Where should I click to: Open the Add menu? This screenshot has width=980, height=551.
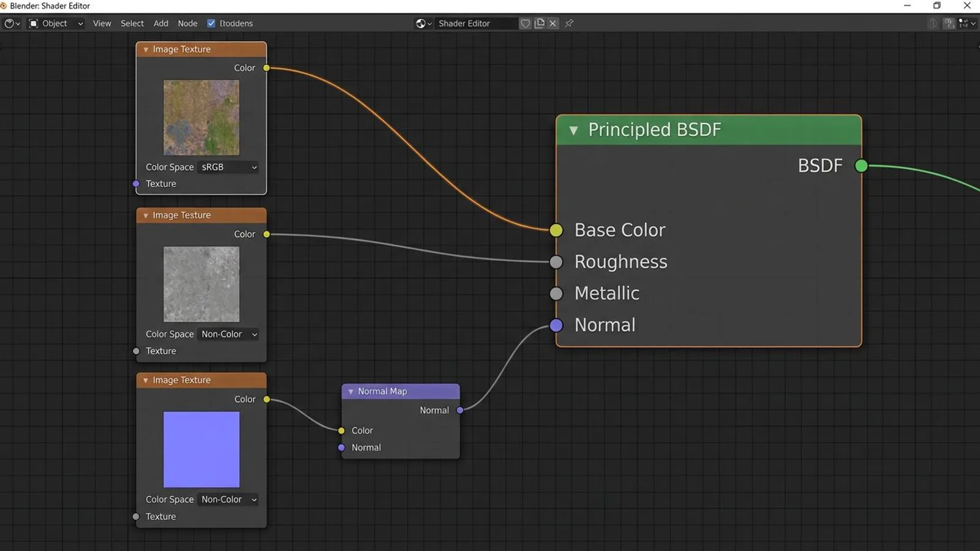(x=161, y=23)
